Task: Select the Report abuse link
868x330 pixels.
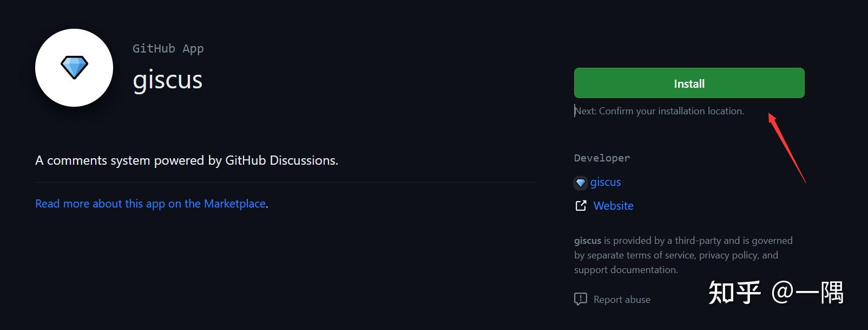Action: click(x=622, y=300)
